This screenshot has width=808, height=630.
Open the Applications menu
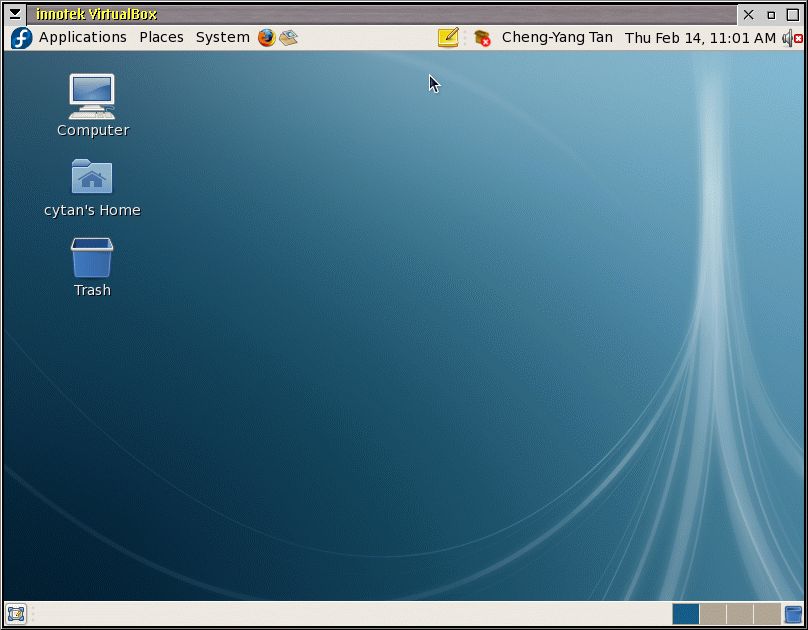tap(82, 37)
